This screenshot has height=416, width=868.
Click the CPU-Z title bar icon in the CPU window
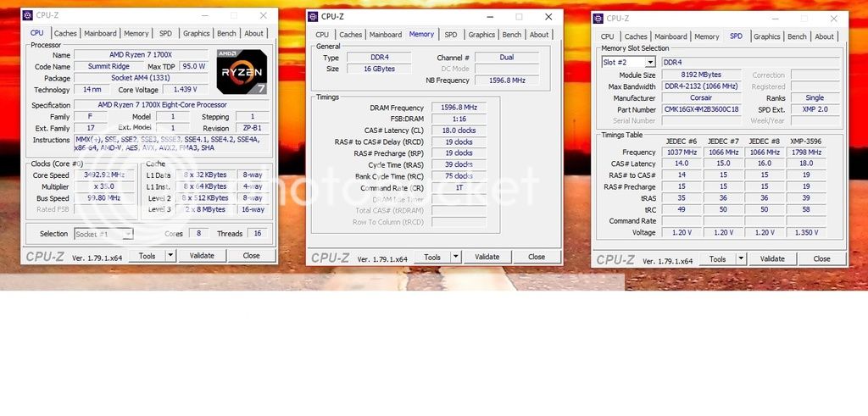(28, 15)
